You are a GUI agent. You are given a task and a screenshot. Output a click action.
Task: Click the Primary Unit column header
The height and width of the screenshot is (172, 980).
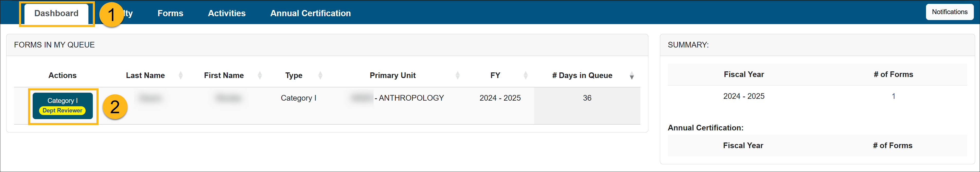pyautogui.click(x=392, y=75)
